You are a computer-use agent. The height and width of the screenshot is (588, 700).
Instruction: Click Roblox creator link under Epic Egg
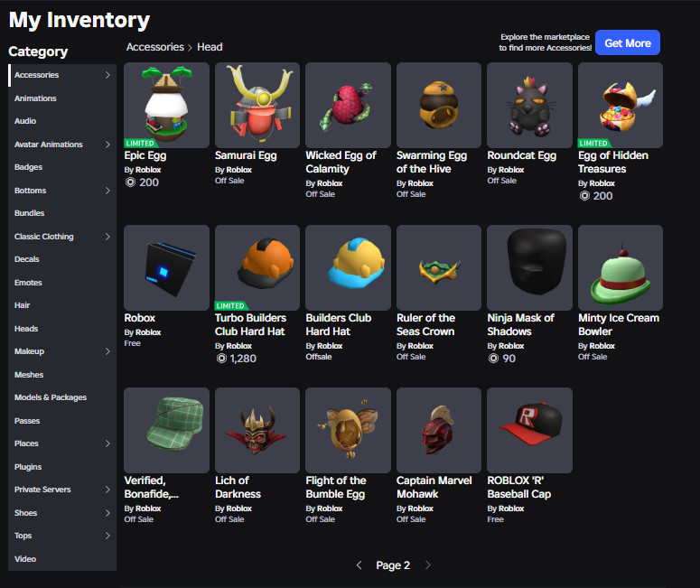click(148, 170)
